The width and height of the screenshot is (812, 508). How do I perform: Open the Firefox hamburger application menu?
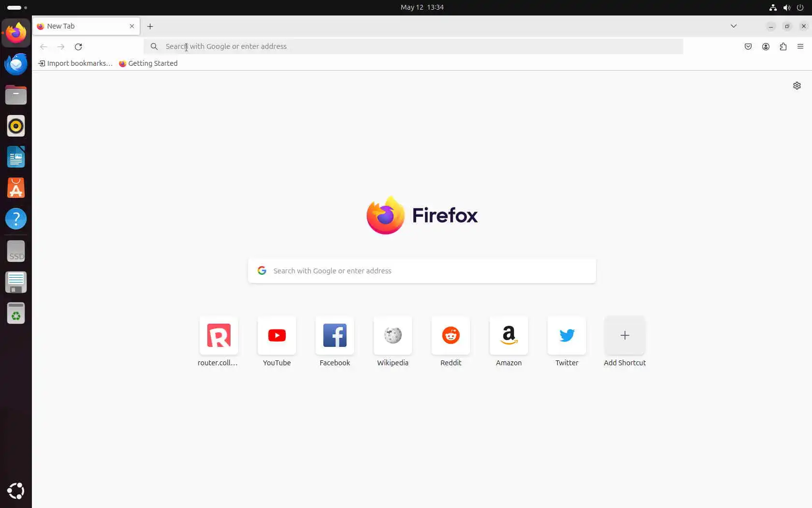tap(800, 46)
